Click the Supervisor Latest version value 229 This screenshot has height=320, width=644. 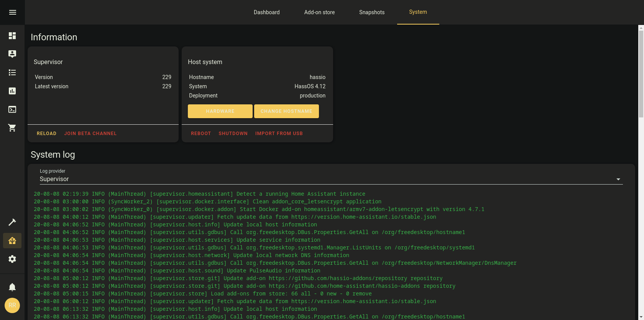pos(167,86)
